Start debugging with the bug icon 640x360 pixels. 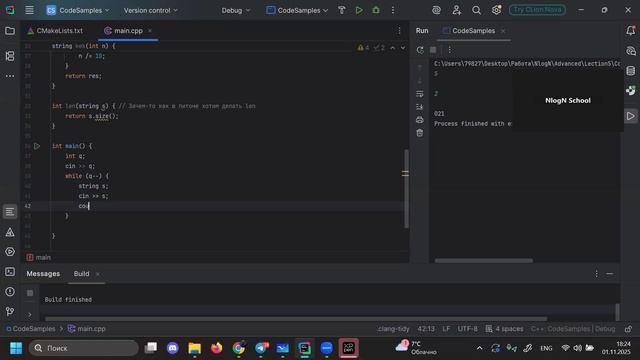[x=376, y=10]
